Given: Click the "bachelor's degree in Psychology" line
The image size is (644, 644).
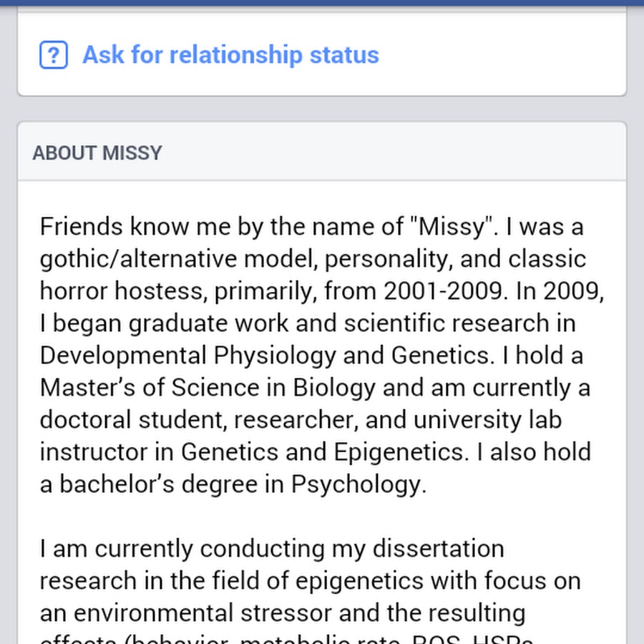Looking at the screenshot, I should (x=233, y=484).
